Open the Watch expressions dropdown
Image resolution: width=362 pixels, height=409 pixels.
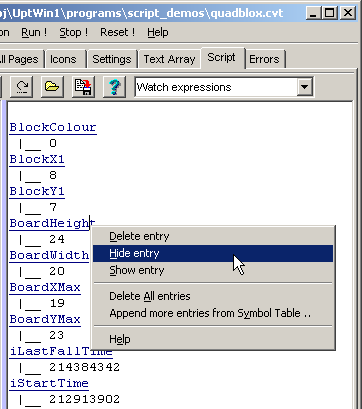click(x=305, y=87)
